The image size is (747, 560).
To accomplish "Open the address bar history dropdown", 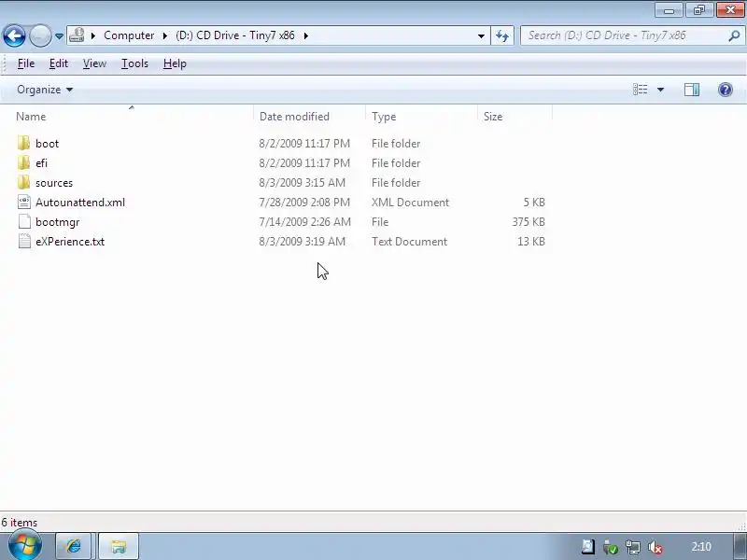I will point(481,35).
